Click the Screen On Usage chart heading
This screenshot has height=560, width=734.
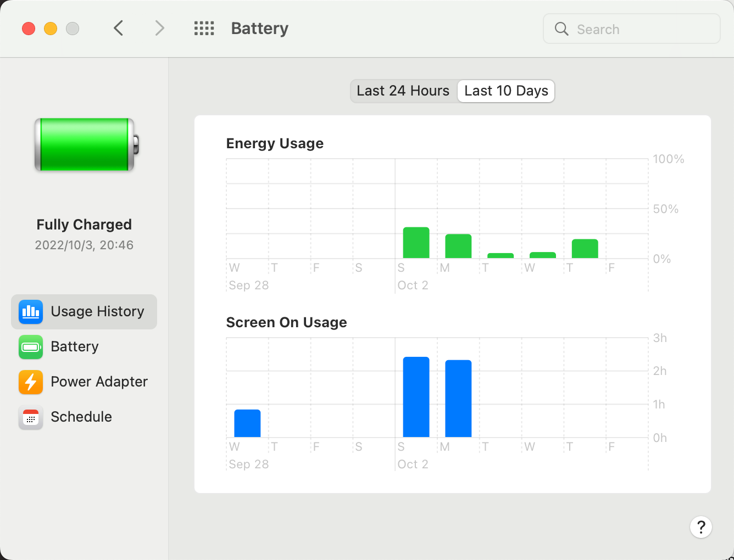(x=287, y=322)
